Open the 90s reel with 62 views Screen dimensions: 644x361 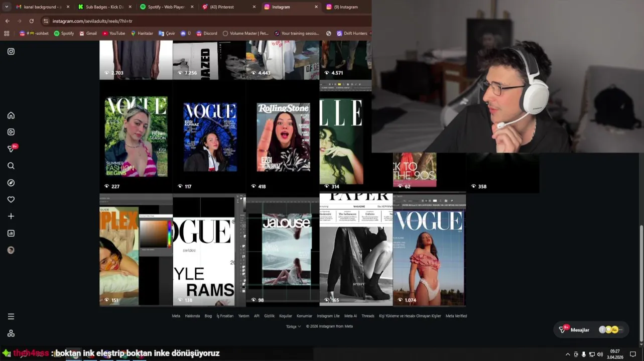coord(429,172)
